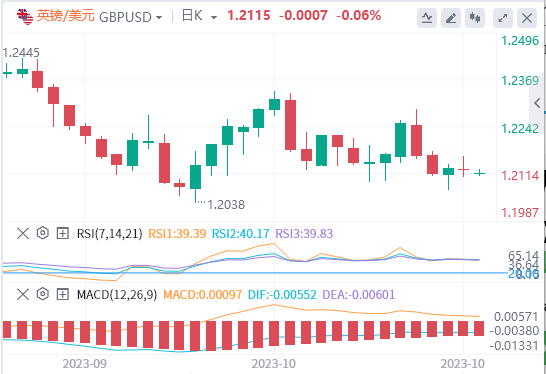Expand chart to fullscreen

pyautogui.click(x=502, y=17)
